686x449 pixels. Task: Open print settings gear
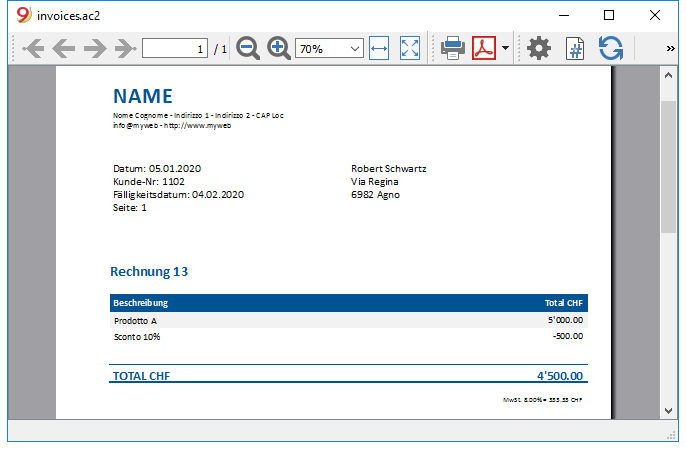pos(539,48)
